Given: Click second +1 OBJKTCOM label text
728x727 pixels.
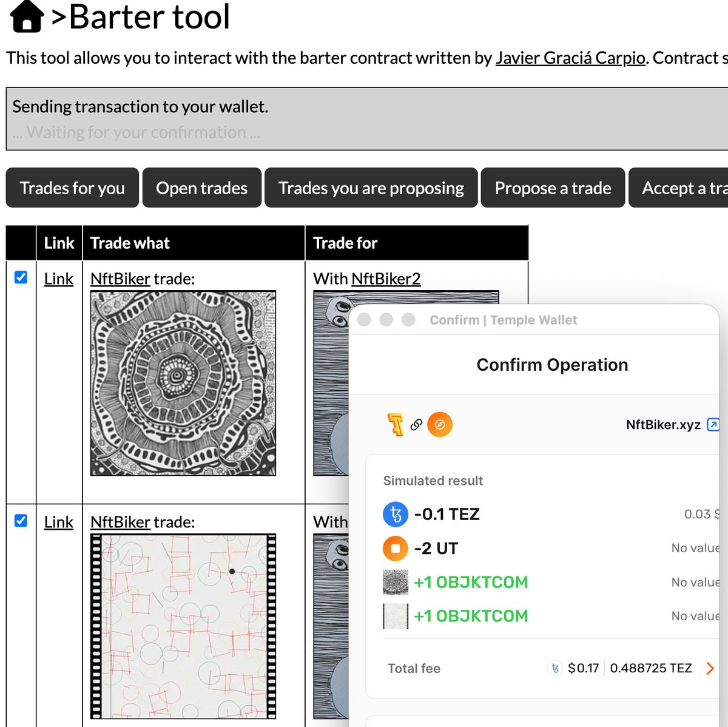Looking at the screenshot, I should (471, 616).
